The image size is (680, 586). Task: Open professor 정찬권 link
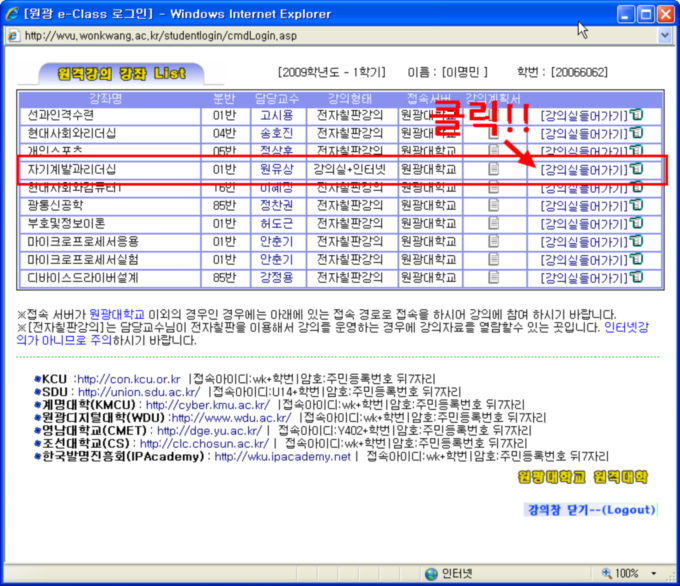point(277,205)
